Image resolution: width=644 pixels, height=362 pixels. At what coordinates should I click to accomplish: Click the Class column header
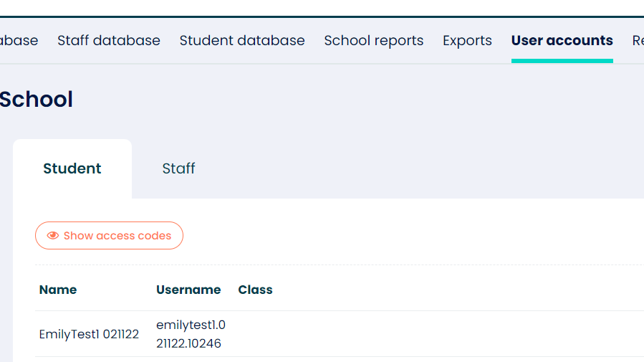click(255, 290)
